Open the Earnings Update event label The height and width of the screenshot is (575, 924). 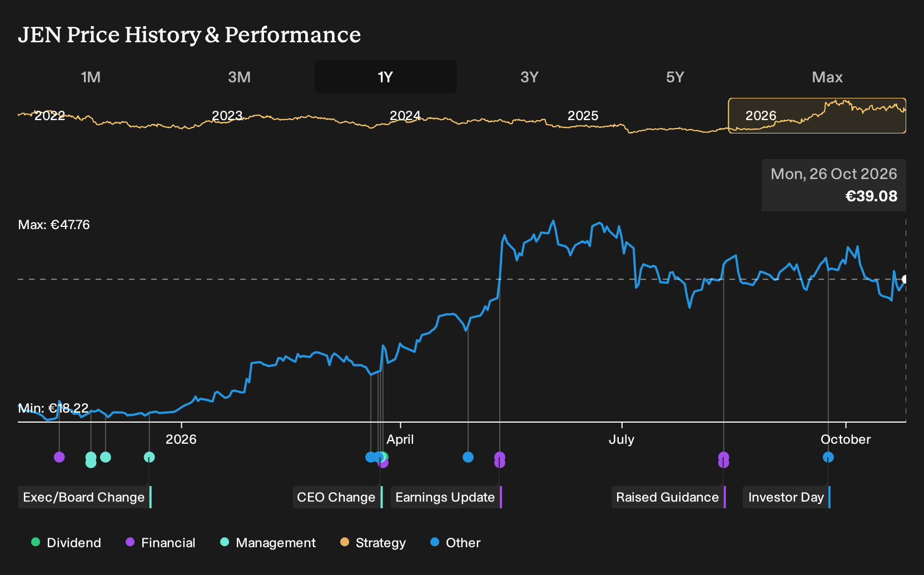pos(446,497)
